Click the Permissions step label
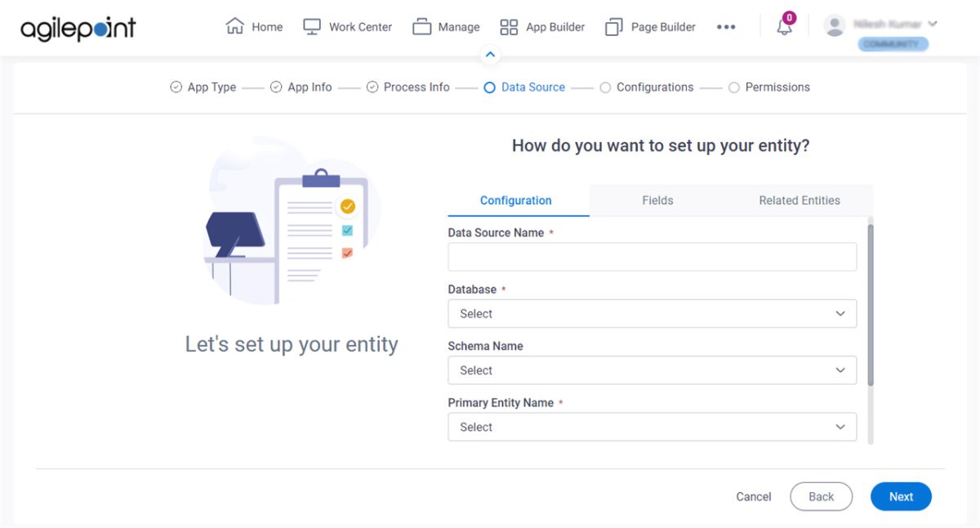Image resolution: width=980 pixels, height=528 pixels. pyautogui.click(x=777, y=87)
